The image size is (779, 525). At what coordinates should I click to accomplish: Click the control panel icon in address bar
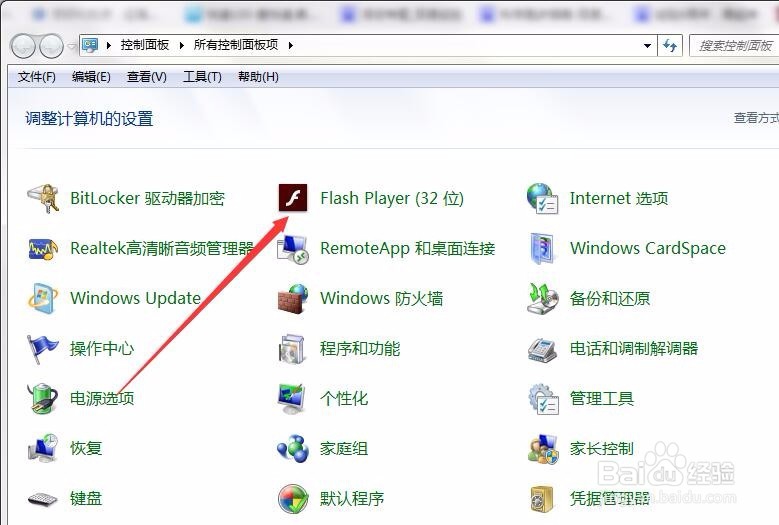click(x=90, y=45)
